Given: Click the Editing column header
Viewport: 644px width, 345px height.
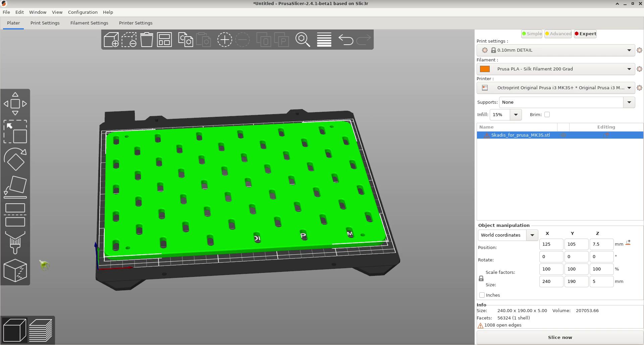Looking at the screenshot, I should coord(606,127).
